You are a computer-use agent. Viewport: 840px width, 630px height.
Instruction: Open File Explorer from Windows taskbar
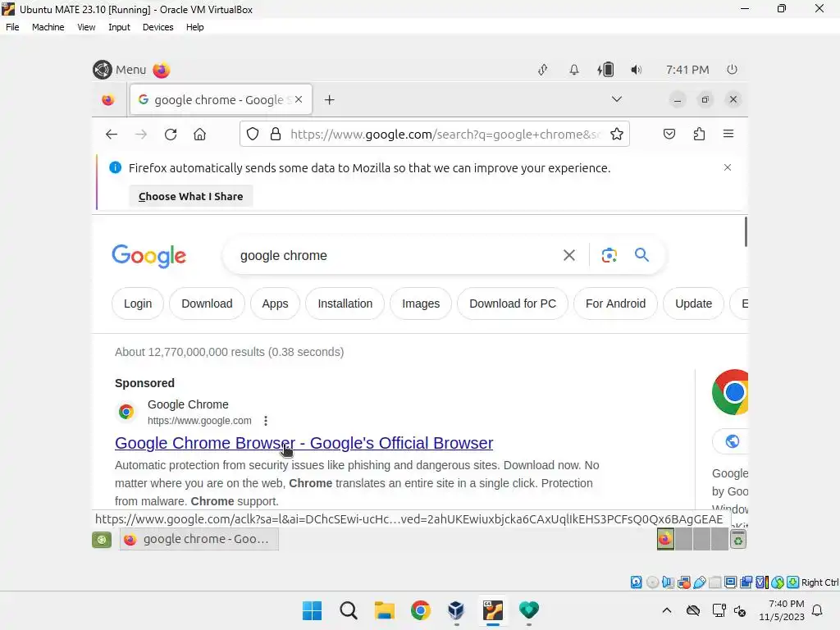[385, 610]
